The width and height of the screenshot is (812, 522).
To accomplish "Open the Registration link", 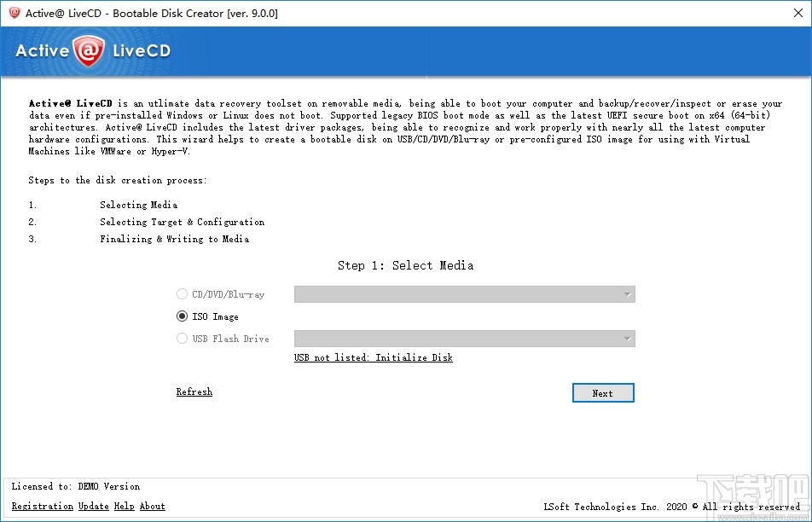I will pyautogui.click(x=43, y=506).
